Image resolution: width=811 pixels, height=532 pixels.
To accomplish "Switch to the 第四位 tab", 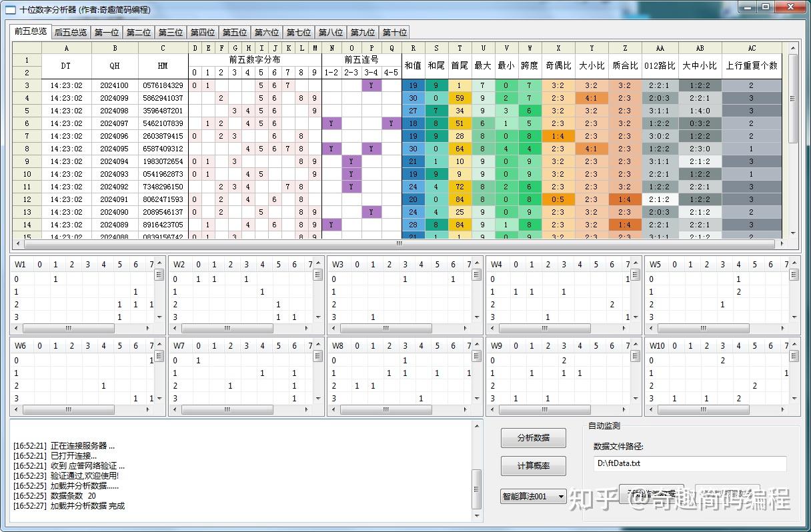I will pyautogui.click(x=203, y=32).
